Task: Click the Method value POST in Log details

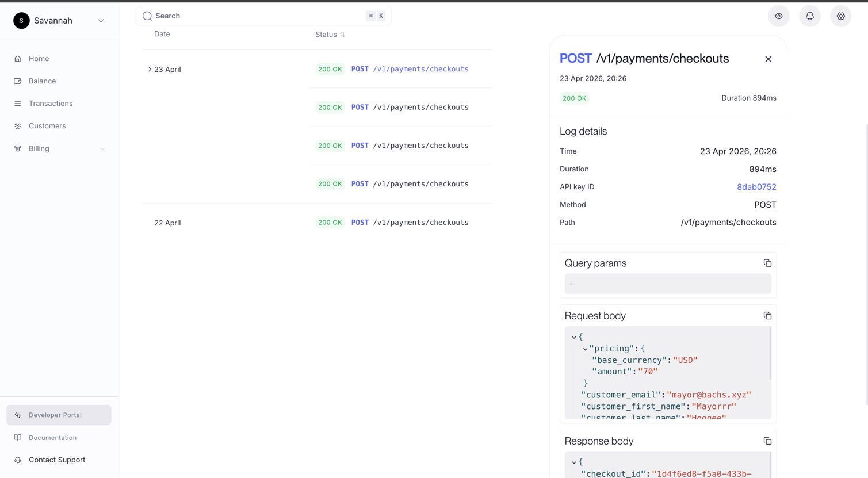Action: (765, 205)
